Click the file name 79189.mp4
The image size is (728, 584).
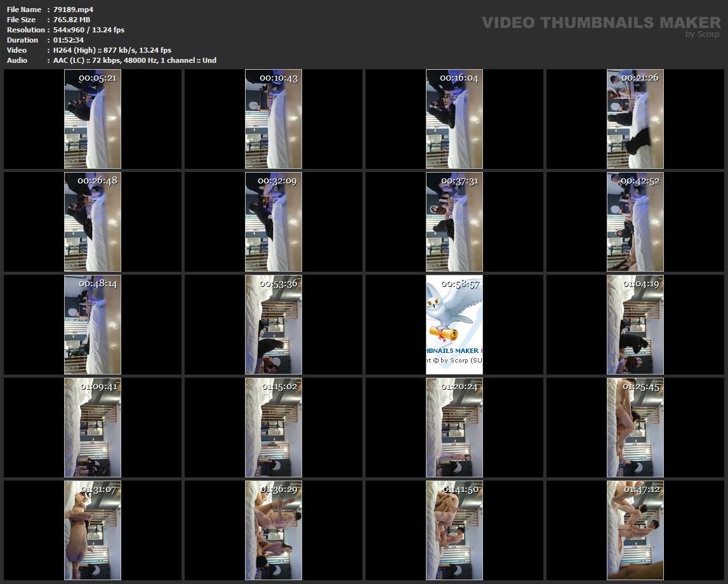click(x=74, y=10)
